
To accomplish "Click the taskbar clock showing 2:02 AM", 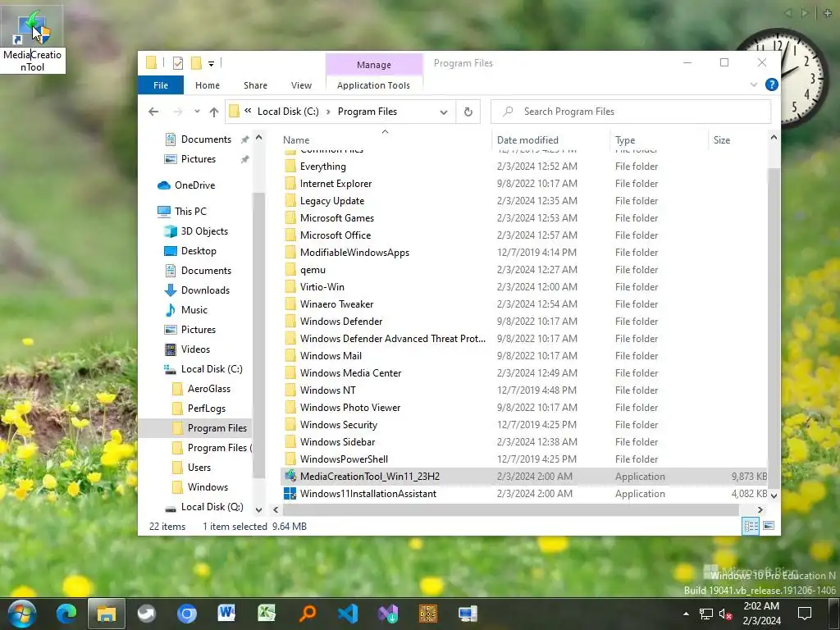I will (x=761, y=614).
